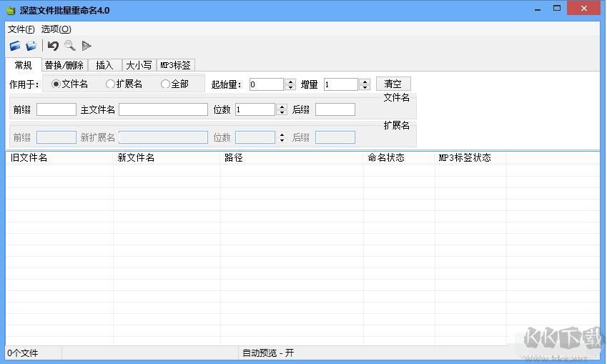Click the 主文件名 input field
Image resolution: width=607 pixels, height=364 pixels.
pyautogui.click(x=163, y=109)
